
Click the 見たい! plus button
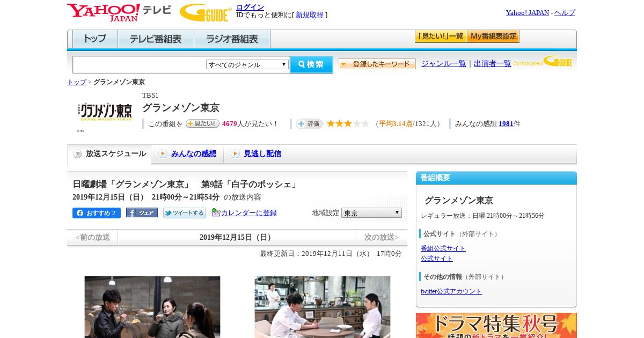point(202,123)
